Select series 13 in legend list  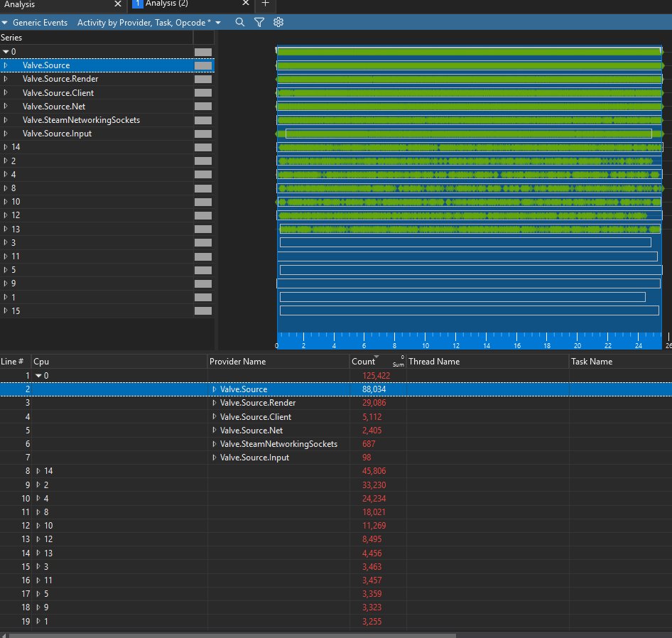pyautogui.click(x=16, y=229)
